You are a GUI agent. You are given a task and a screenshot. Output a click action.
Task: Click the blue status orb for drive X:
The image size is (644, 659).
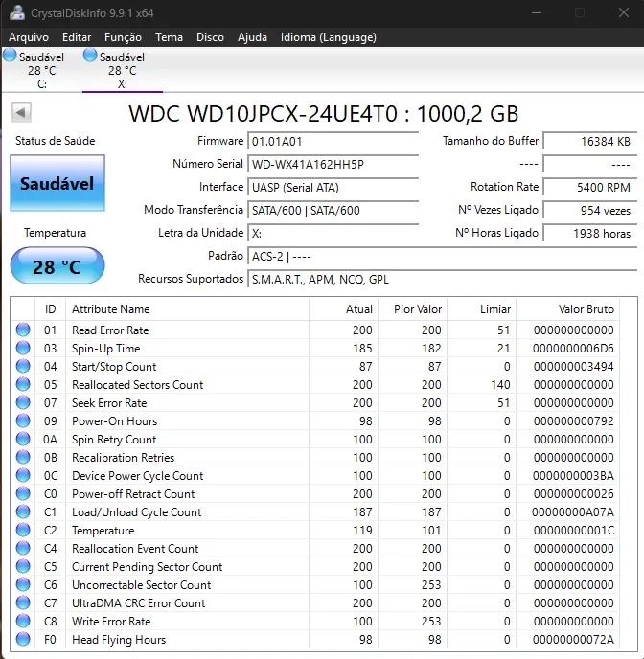coord(90,55)
